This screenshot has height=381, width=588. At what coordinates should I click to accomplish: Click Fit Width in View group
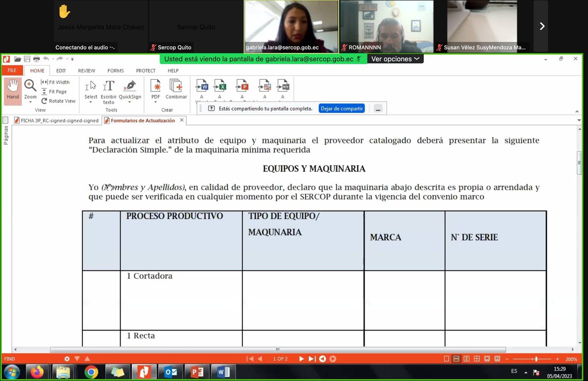[x=55, y=82]
